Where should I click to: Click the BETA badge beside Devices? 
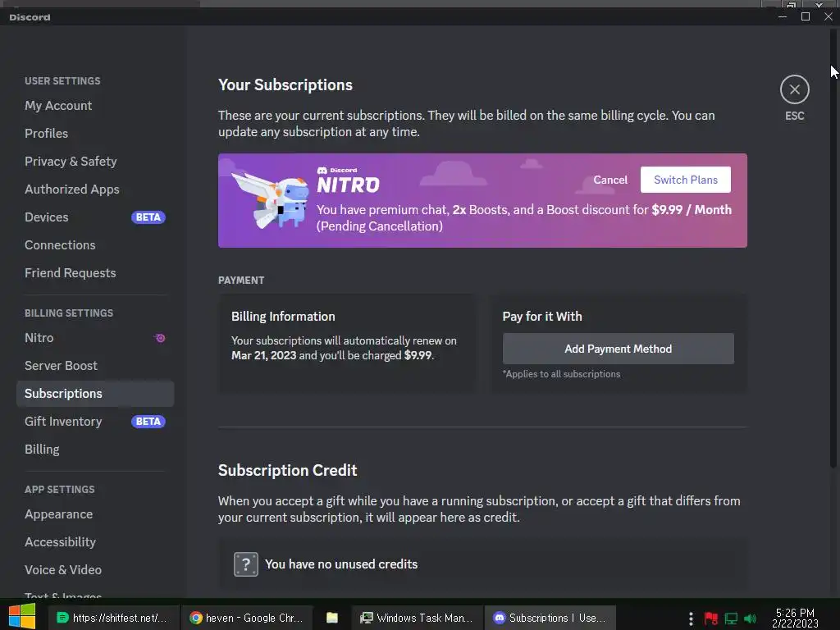148,217
